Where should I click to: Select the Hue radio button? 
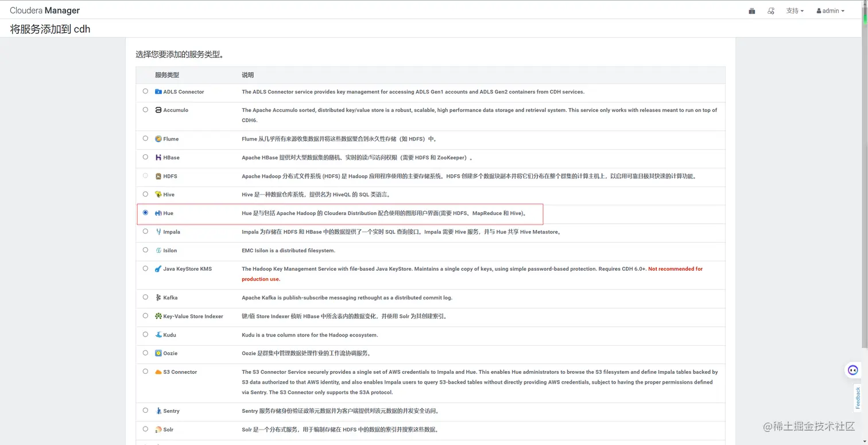click(145, 213)
